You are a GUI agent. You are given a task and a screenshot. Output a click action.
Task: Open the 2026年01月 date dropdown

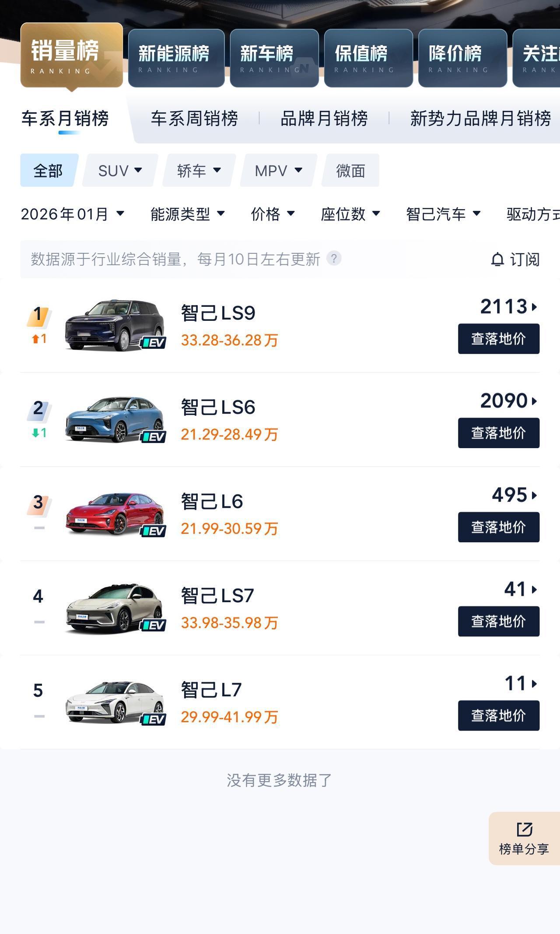[72, 214]
